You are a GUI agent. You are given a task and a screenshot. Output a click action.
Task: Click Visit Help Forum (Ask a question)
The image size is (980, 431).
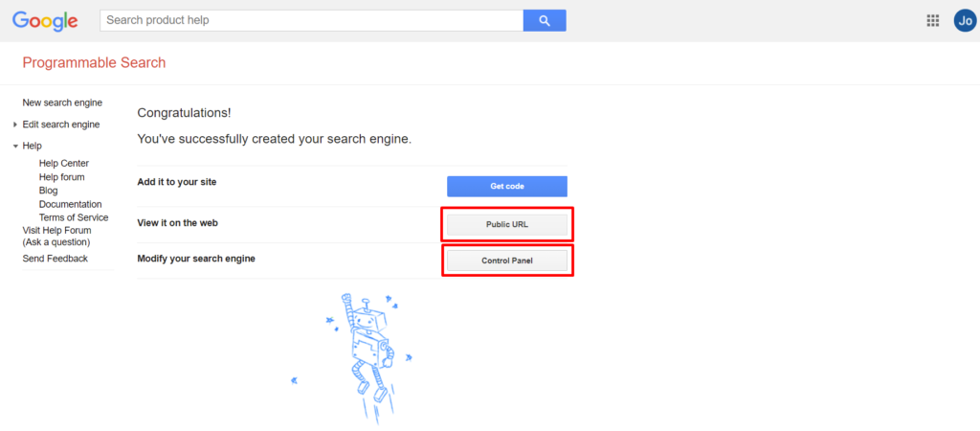point(56,236)
